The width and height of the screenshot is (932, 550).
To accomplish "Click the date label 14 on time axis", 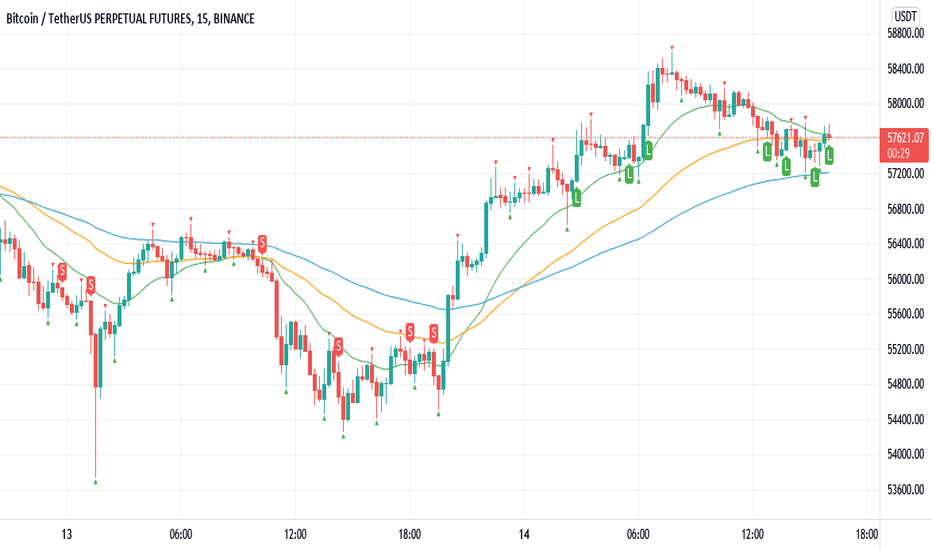I will (x=524, y=534).
